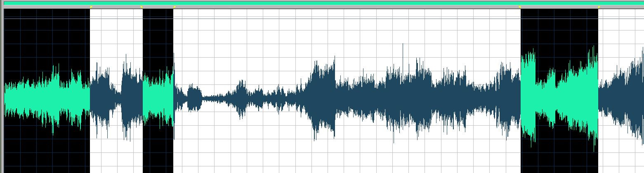Click the unselected waveform between first two selections
Screen dimensions: 644x173
116,91
